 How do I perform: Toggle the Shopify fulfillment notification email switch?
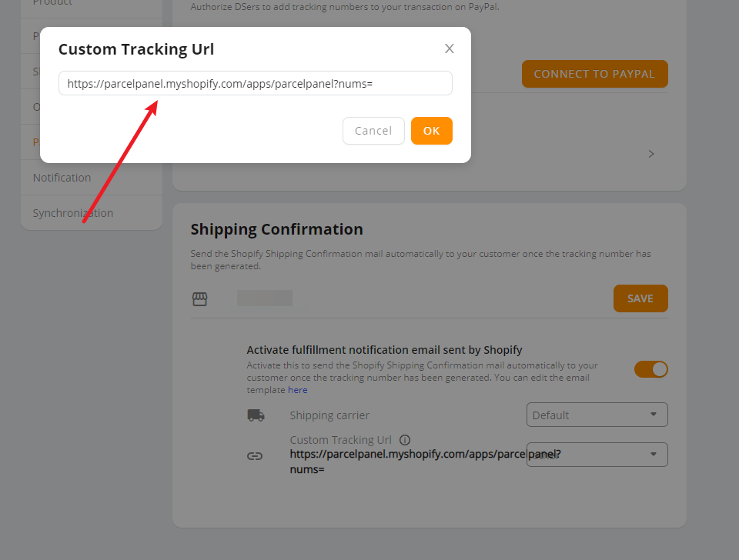(x=651, y=369)
